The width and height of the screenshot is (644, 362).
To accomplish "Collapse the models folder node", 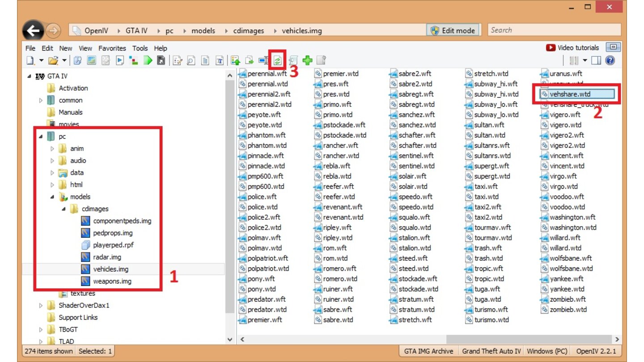I will coord(52,197).
